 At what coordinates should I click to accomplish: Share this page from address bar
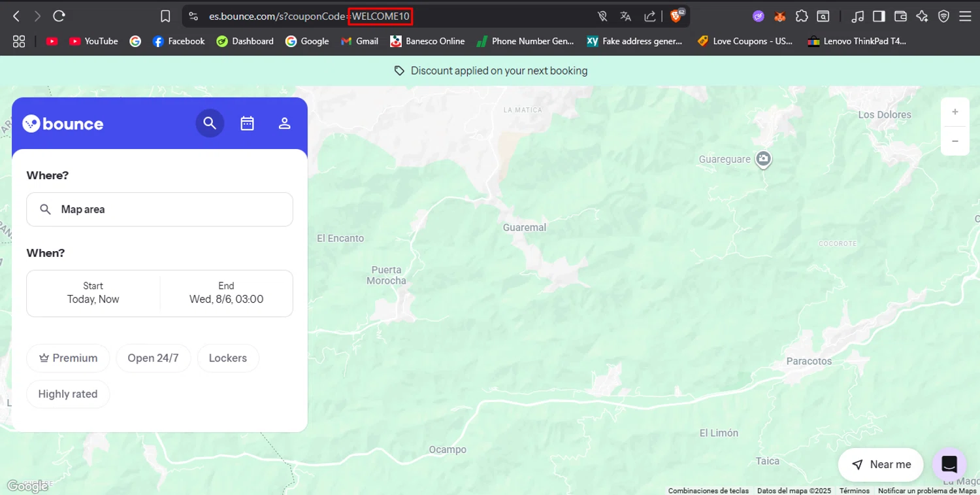click(x=649, y=16)
